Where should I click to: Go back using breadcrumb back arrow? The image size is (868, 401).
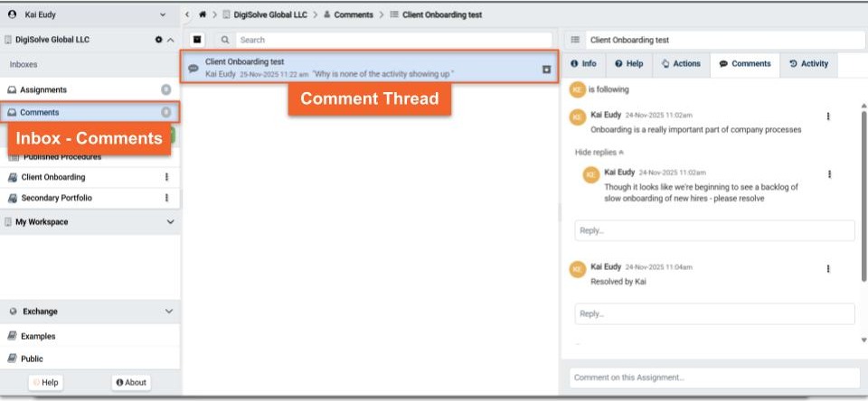pyautogui.click(x=188, y=15)
